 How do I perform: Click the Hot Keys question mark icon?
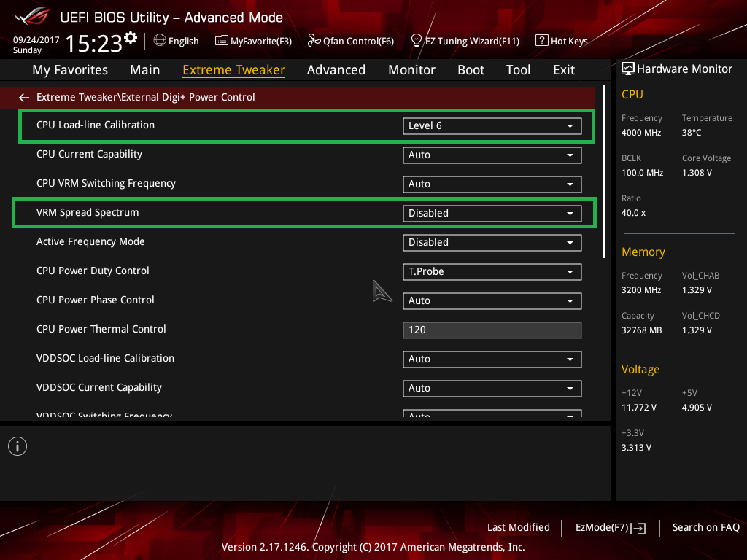(542, 41)
